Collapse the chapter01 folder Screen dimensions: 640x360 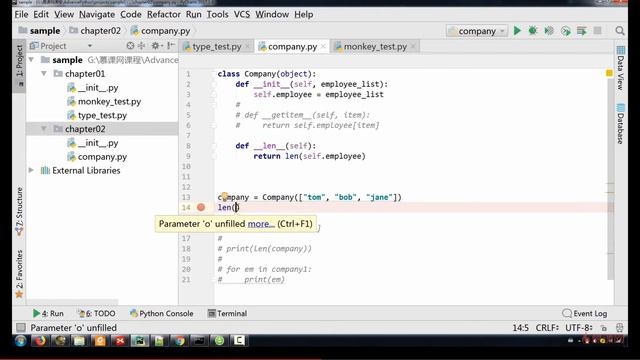pos(44,73)
